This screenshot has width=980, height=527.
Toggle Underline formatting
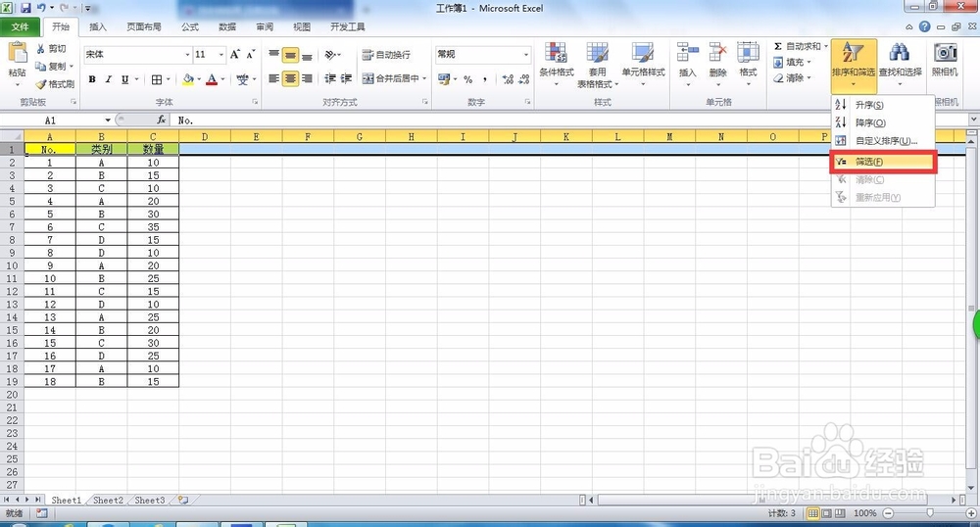(125, 79)
